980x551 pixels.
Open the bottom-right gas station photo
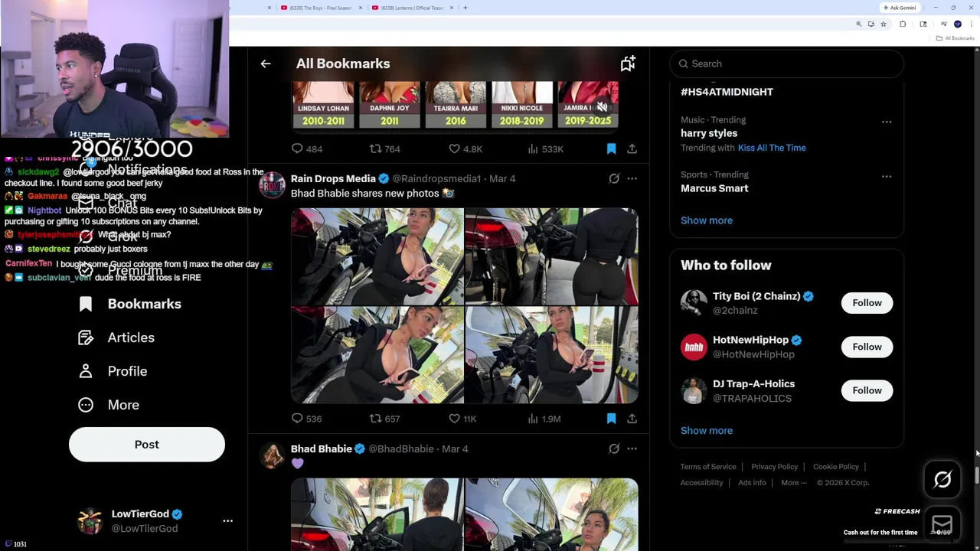[551, 355]
